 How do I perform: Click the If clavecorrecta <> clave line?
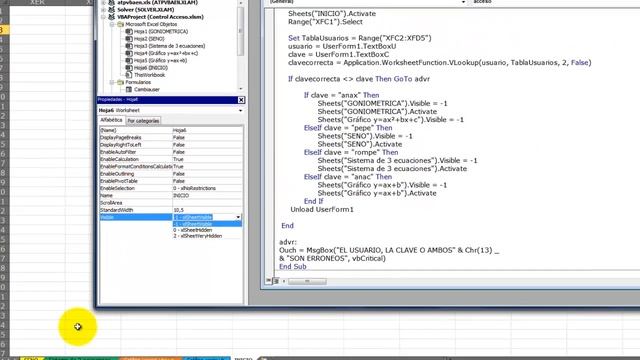pos(359,79)
